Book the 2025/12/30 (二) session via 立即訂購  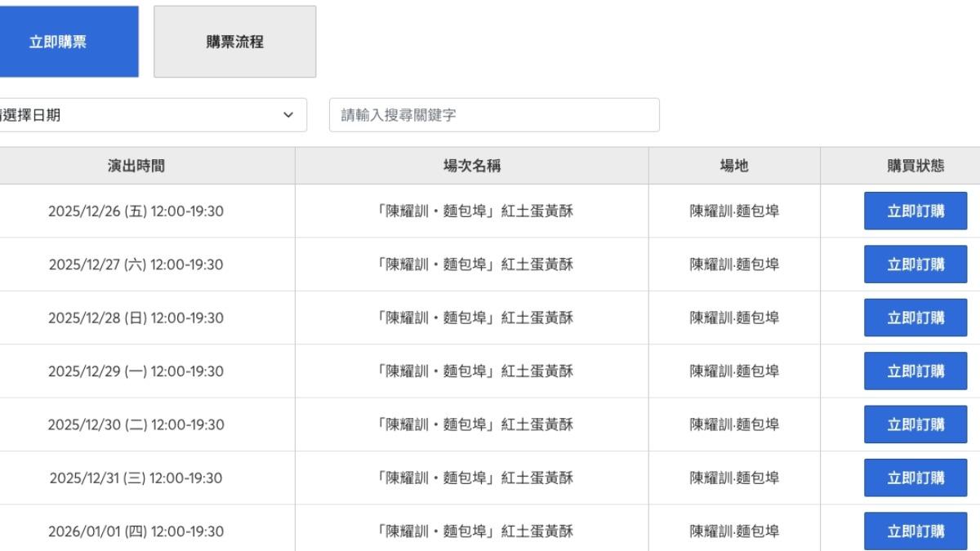915,424
